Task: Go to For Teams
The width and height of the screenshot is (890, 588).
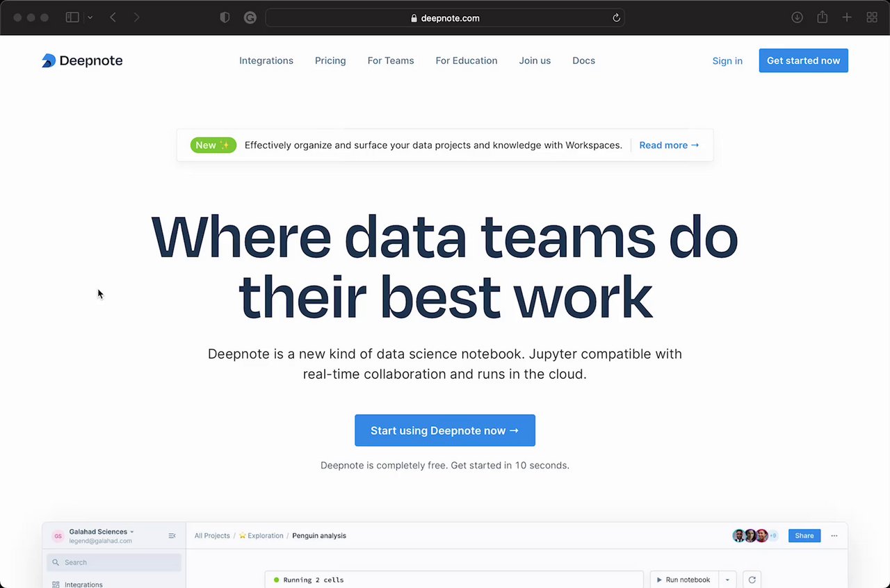Action: [x=391, y=60]
